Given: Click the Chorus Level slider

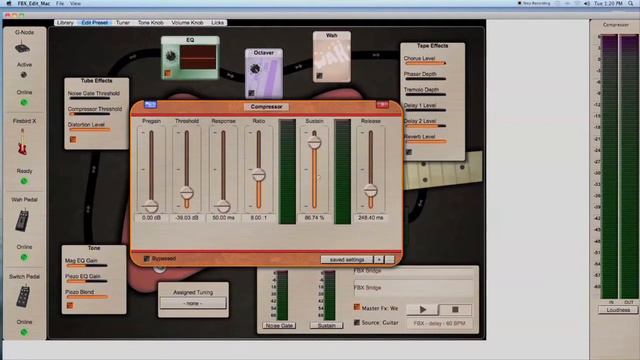Looking at the screenshot, I should (425, 63).
